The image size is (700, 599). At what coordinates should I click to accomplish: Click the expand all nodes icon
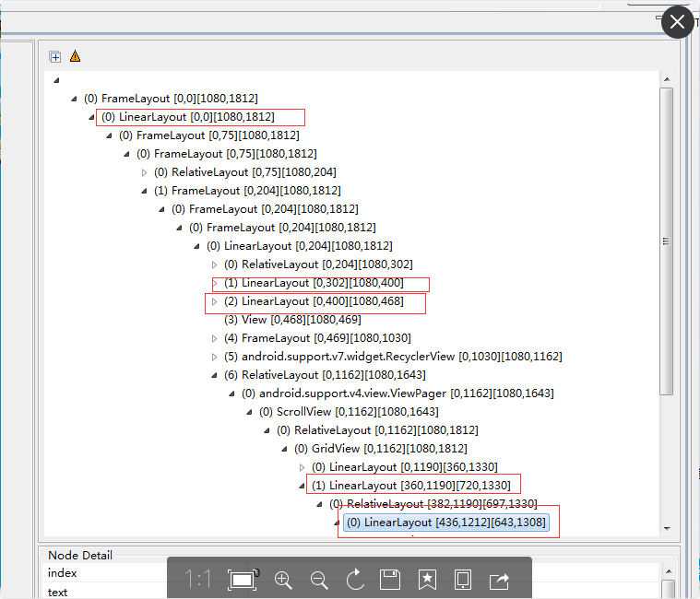tap(55, 56)
